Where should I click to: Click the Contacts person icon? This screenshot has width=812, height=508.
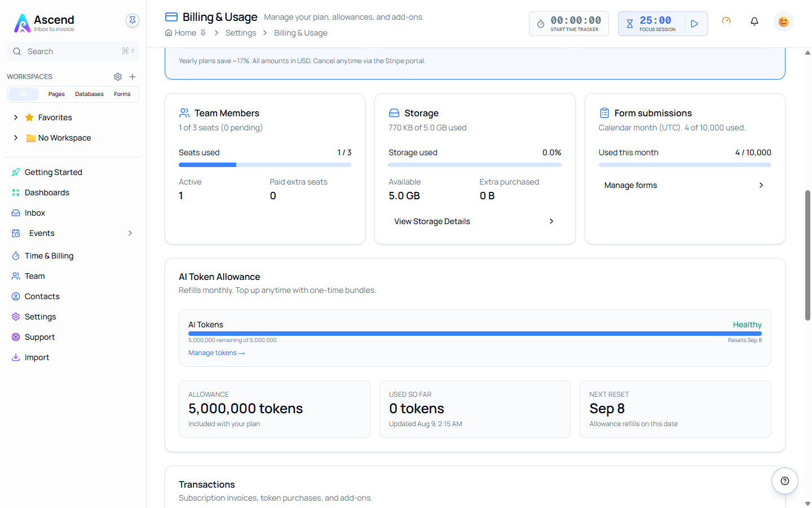point(16,296)
